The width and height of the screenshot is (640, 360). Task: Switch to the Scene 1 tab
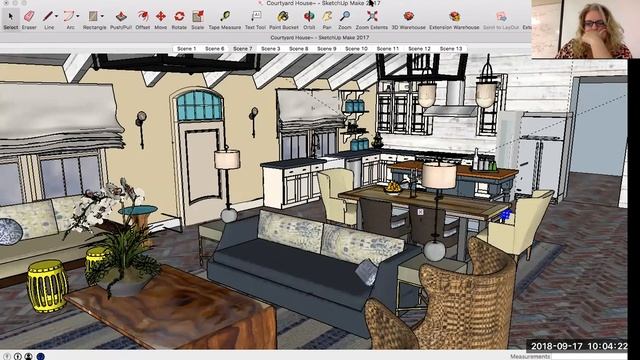click(x=186, y=49)
